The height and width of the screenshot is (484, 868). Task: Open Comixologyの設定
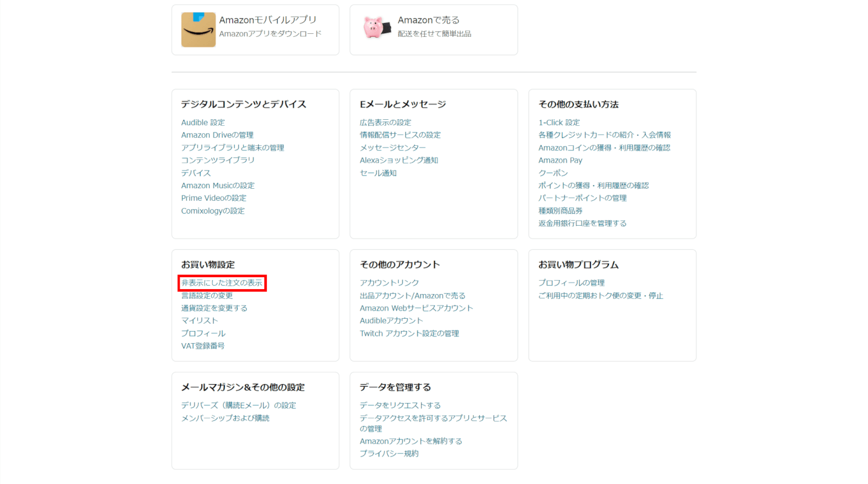[x=213, y=211]
